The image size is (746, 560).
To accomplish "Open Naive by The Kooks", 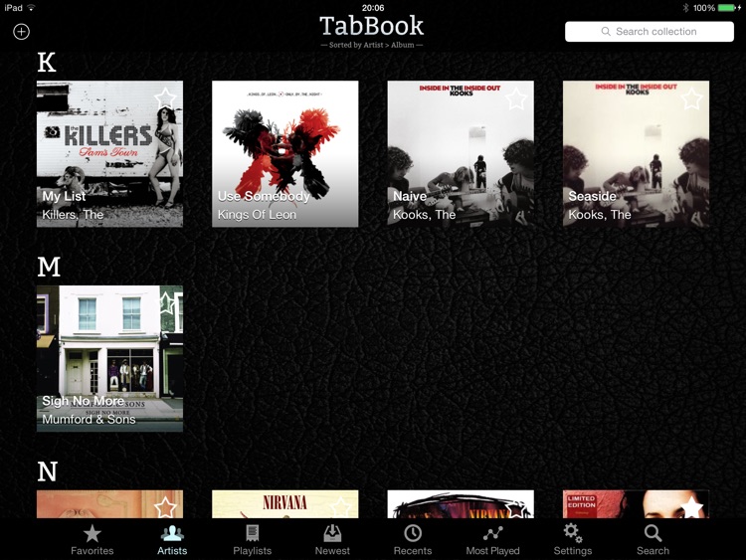I will pos(461,154).
